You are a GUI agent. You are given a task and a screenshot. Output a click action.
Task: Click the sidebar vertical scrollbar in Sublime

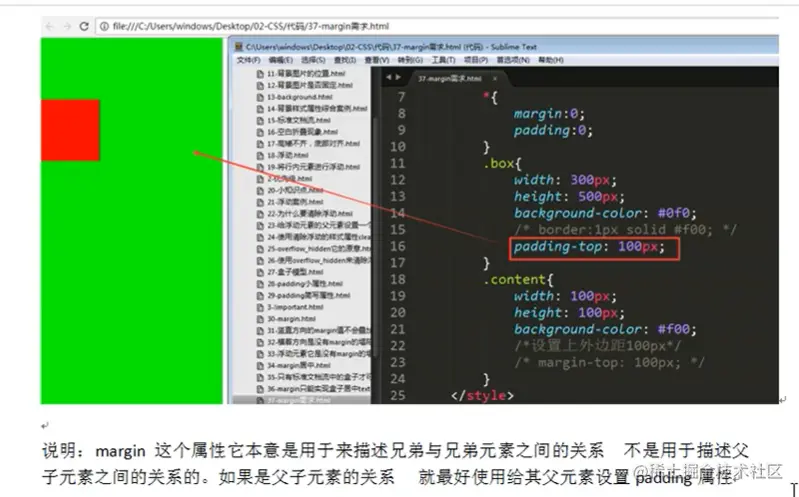[x=376, y=237]
